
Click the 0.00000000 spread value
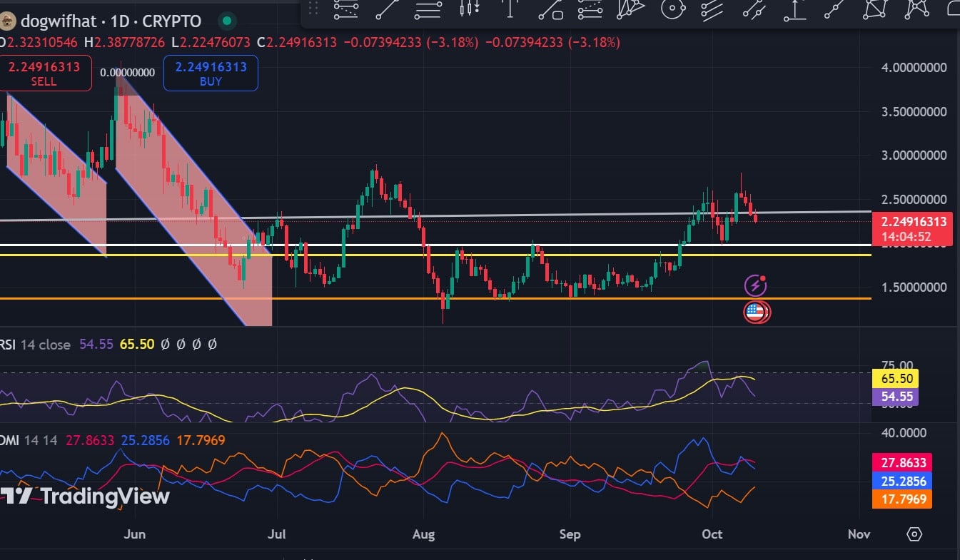pyautogui.click(x=128, y=73)
